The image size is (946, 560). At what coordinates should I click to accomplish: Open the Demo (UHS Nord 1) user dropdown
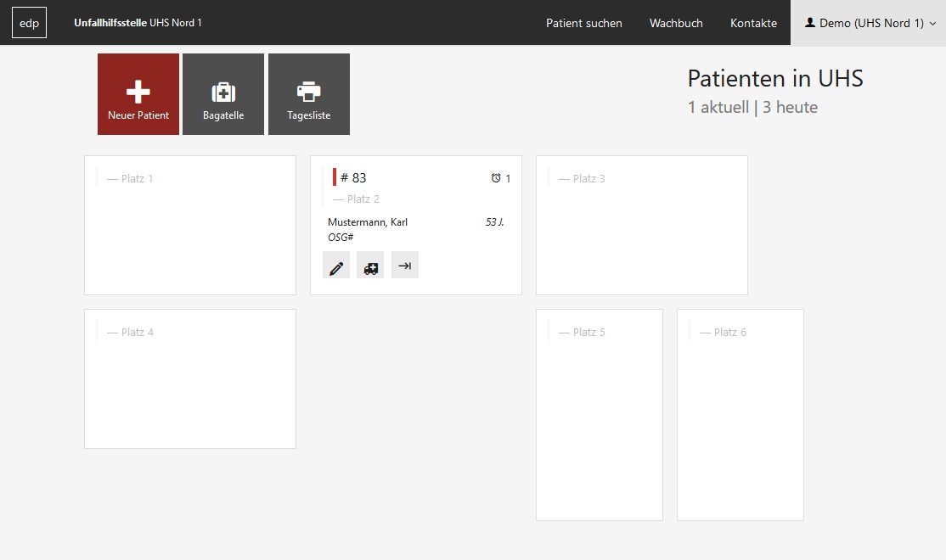tap(868, 23)
